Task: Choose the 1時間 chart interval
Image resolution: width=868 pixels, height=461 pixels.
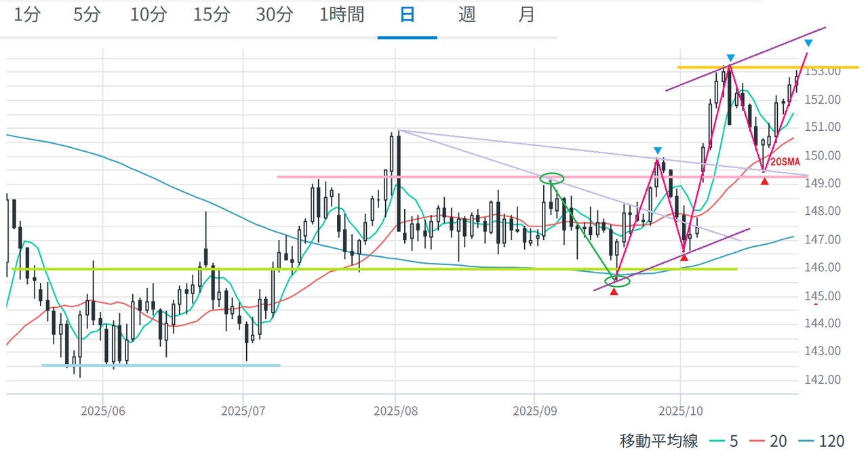Action: coord(342,15)
